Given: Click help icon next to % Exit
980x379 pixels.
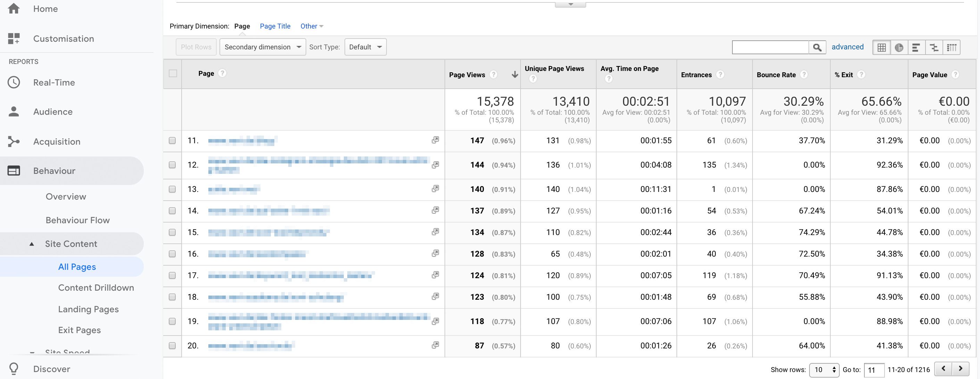Looking at the screenshot, I should [x=861, y=75].
